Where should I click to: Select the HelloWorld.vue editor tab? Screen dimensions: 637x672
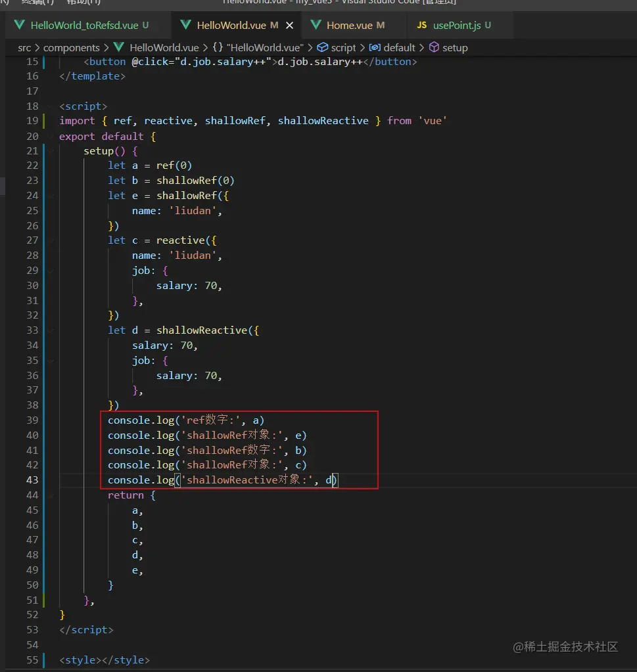(236, 25)
